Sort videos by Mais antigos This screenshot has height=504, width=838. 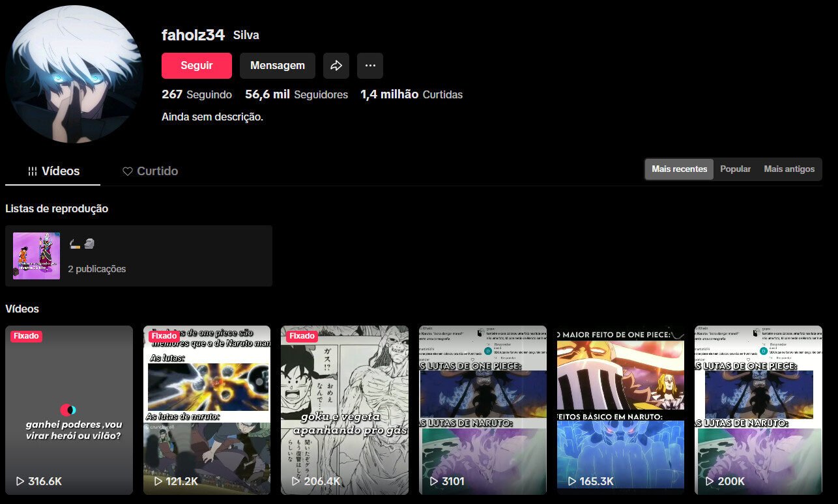(x=789, y=169)
